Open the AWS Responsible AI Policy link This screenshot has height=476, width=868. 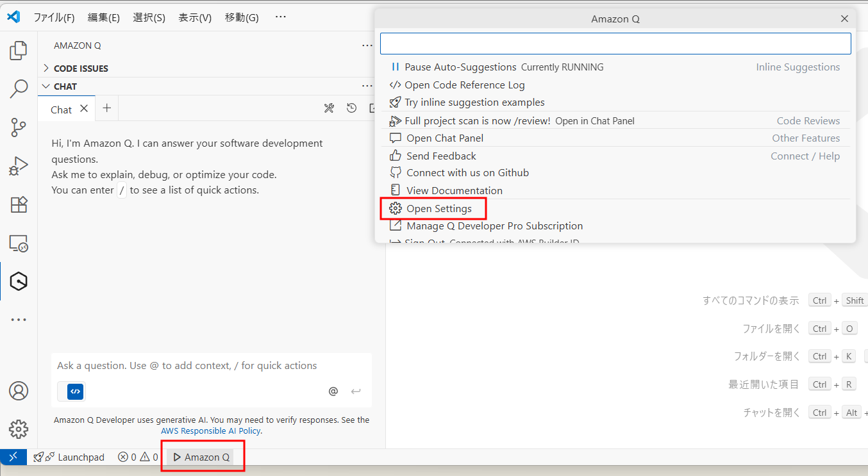click(211, 431)
